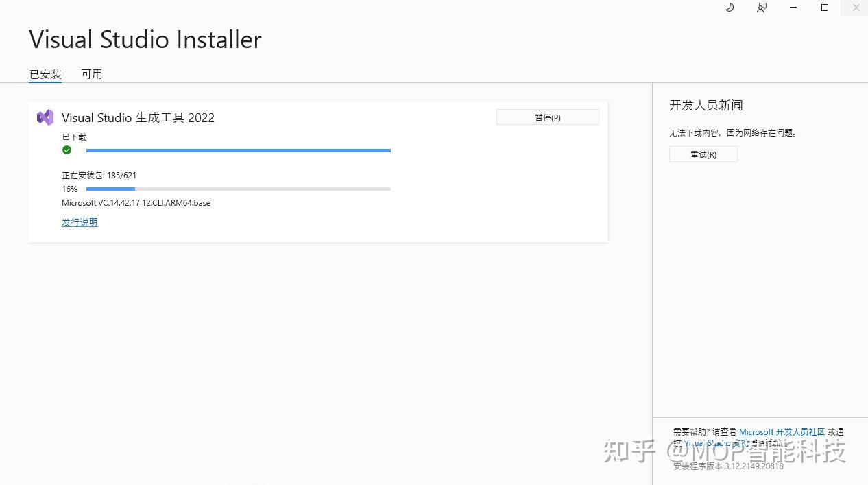Maximize the Visual Studio Installer window
This screenshot has height=485, width=868.
click(825, 8)
